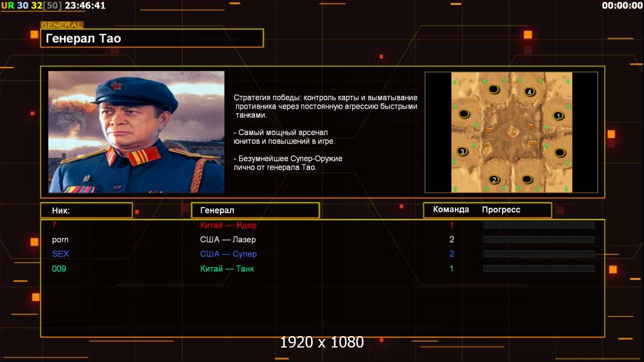Click the loading progress bar for Китай — Танк

click(539, 268)
